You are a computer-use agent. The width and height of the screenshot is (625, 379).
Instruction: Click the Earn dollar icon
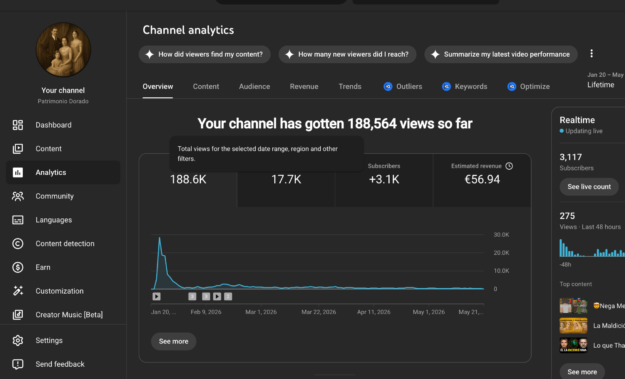click(x=18, y=267)
